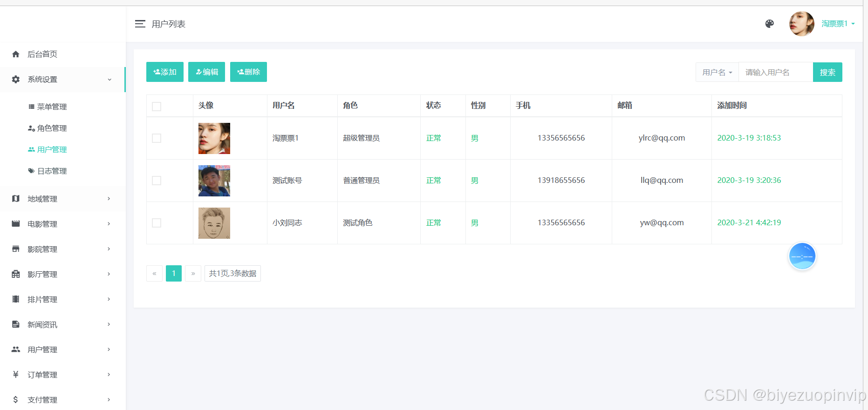Image resolution: width=868 pixels, height=410 pixels.
Task: Click phone 13918655656 cell
Action: [561, 180]
